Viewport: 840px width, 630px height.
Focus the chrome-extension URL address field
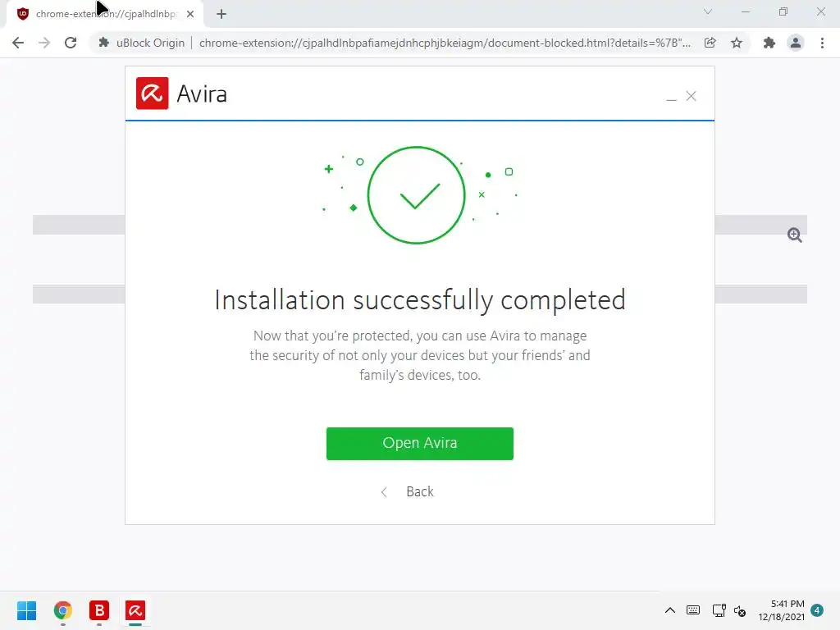point(445,43)
